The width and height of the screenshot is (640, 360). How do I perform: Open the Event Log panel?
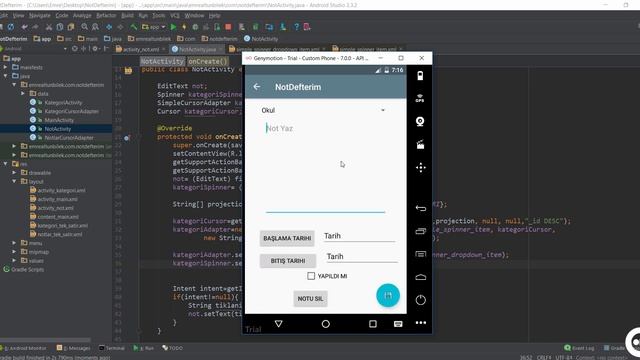pos(579,348)
